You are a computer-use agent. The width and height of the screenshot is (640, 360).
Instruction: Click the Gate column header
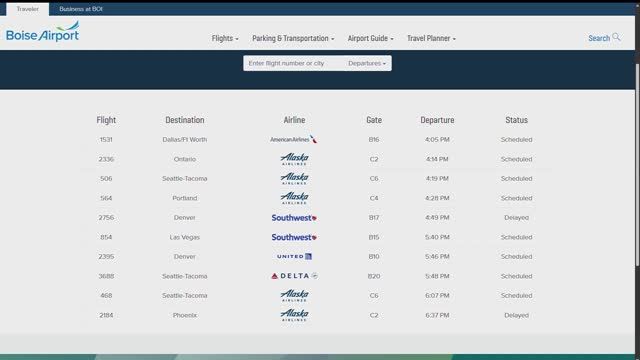pos(374,120)
